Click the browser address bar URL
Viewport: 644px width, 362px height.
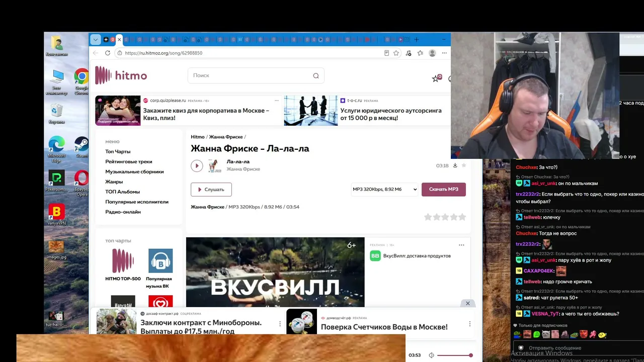[x=164, y=53]
